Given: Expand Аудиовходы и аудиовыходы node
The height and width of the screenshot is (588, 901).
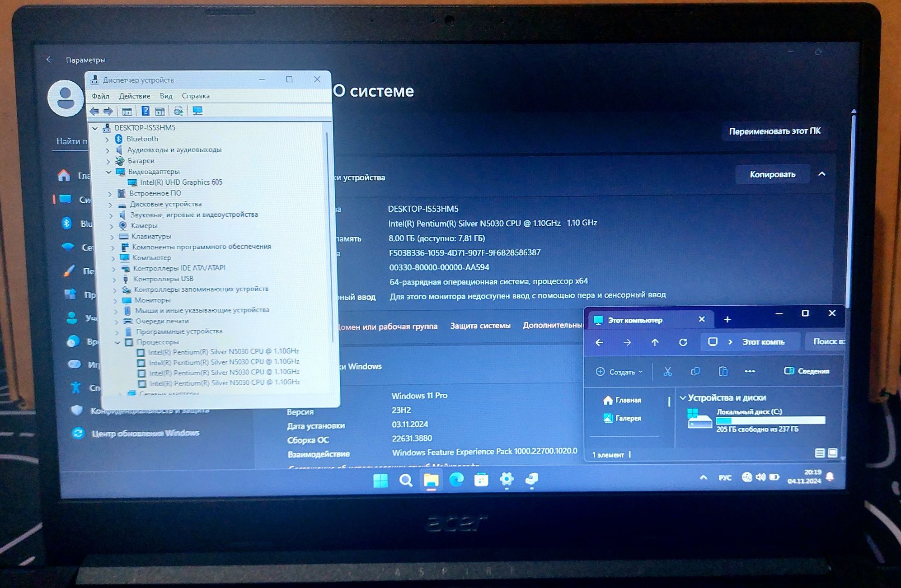Looking at the screenshot, I should [108, 150].
